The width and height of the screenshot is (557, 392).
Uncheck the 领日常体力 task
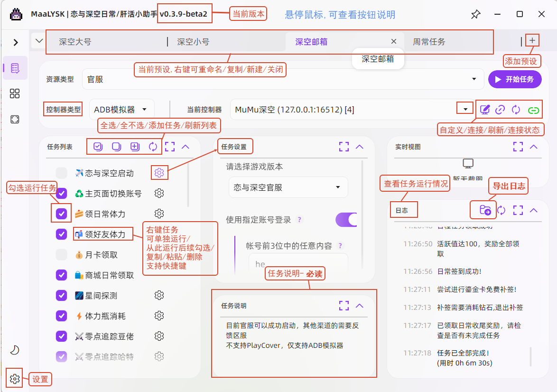click(x=62, y=214)
